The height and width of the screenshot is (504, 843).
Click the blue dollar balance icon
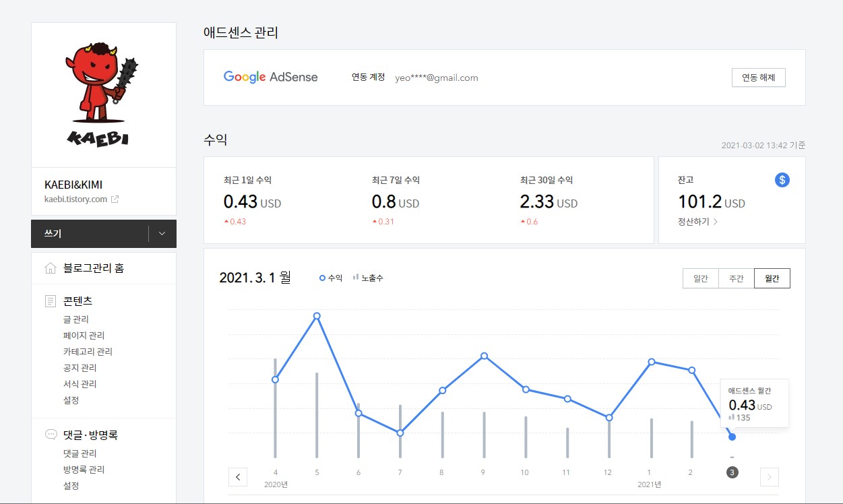[782, 180]
